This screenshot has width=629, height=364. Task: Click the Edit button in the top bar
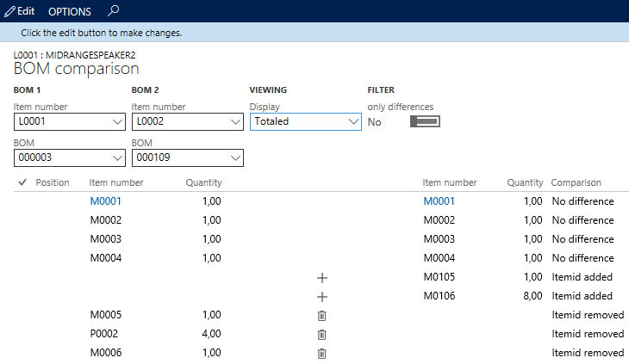tap(20, 11)
